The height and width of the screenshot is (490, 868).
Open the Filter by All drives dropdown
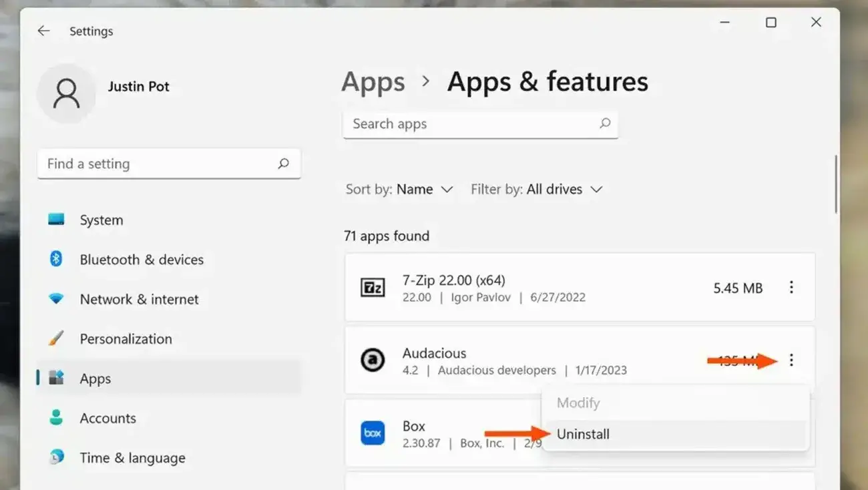tap(565, 189)
